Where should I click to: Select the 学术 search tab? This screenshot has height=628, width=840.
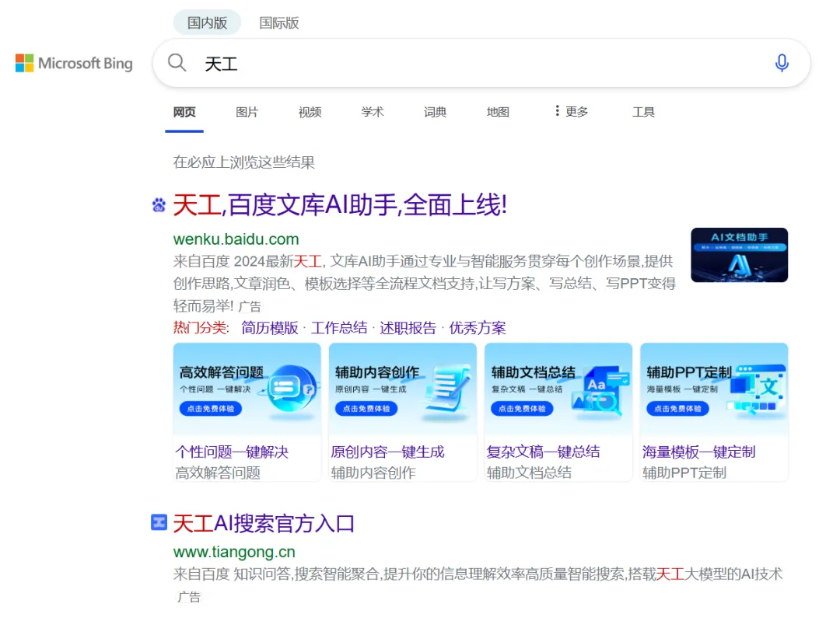coord(373,112)
